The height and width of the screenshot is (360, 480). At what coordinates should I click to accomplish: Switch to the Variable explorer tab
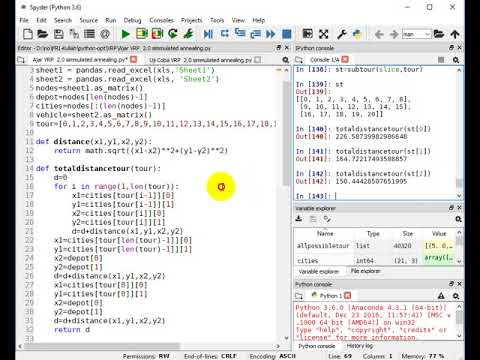pyautogui.click(x=318, y=271)
